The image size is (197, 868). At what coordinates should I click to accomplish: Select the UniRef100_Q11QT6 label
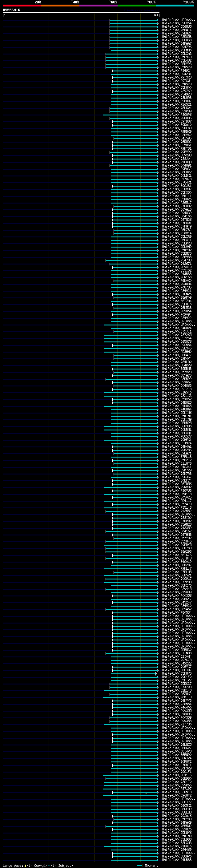pos(177,463)
